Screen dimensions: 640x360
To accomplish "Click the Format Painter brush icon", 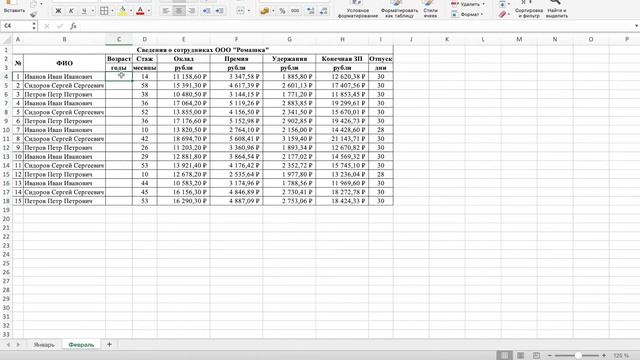I will [x=33, y=14].
